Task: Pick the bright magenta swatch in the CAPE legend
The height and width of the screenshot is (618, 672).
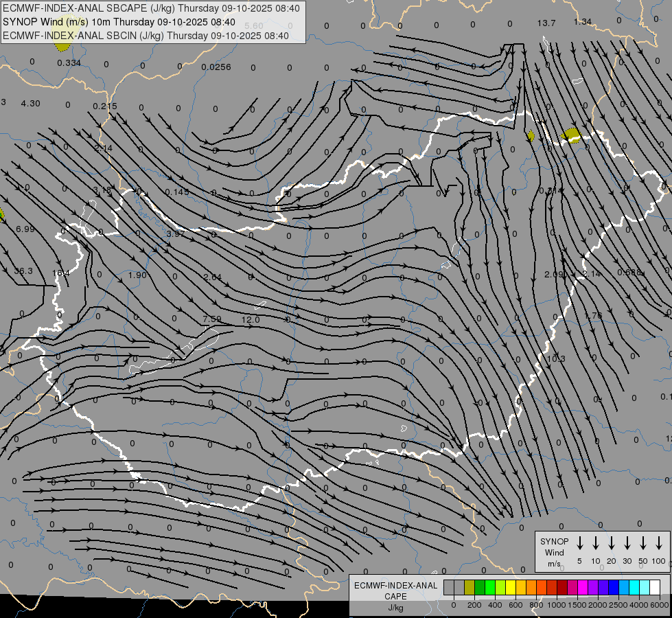Action: (x=583, y=587)
